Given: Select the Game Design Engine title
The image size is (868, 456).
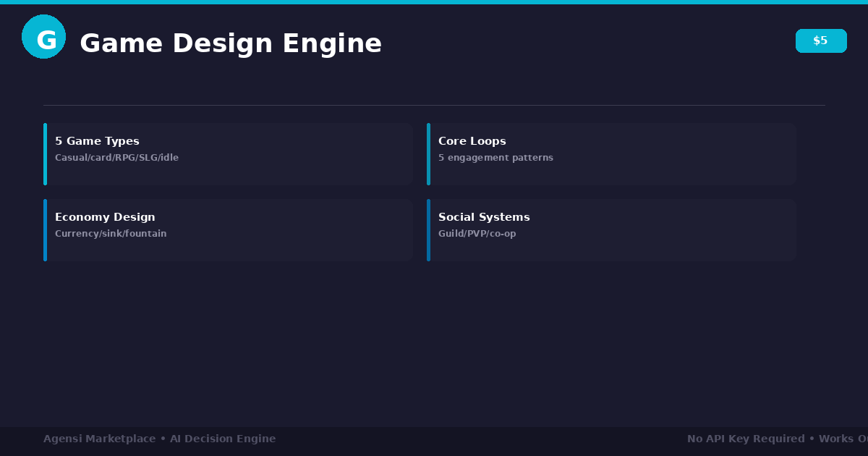Looking at the screenshot, I should [231, 43].
